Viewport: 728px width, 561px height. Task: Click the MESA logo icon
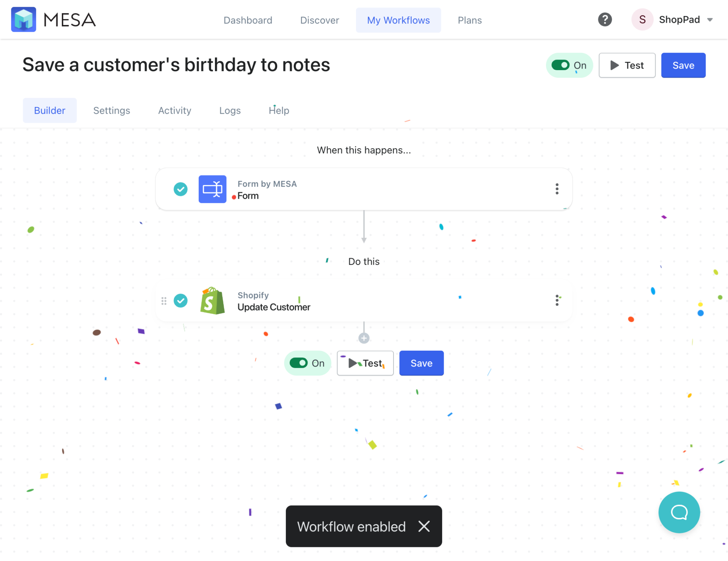click(24, 19)
